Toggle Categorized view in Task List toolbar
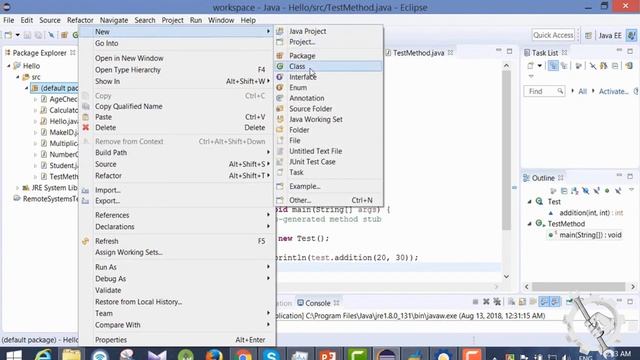Viewport: 640px width, 360px height. [x=553, y=66]
